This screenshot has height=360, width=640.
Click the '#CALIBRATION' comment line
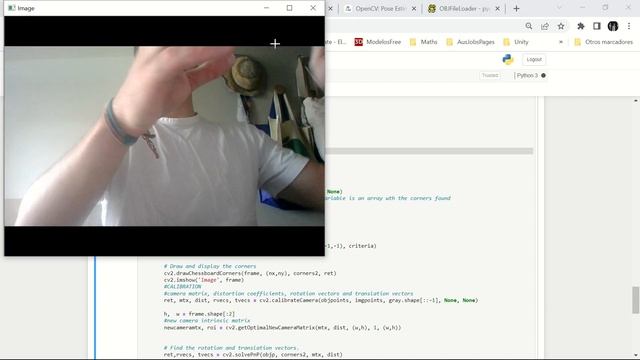pyautogui.click(x=182, y=287)
